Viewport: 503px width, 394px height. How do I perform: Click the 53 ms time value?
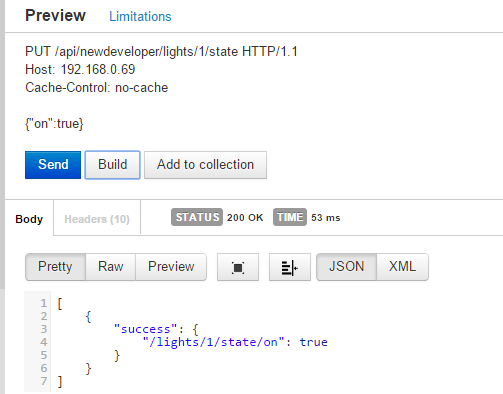pyautogui.click(x=326, y=218)
